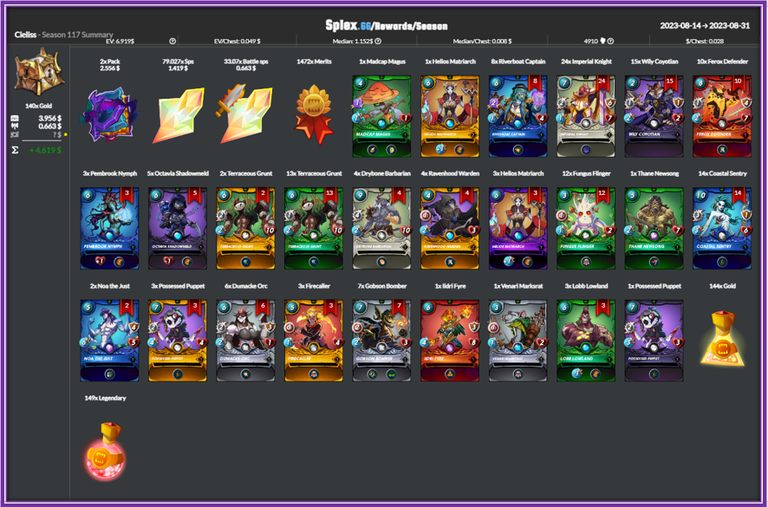The width and height of the screenshot is (768, 507).
Task: Click the EV/Chest: 0.049 $ value
Action: 237,42
